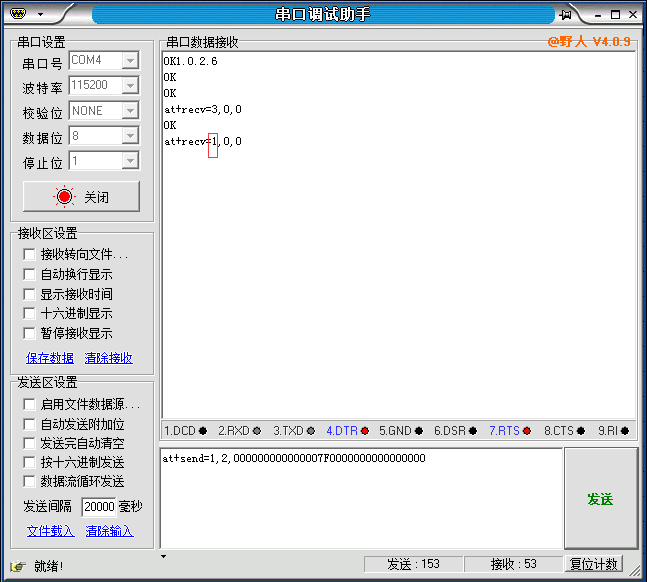Enable 十六进制显示 checkbox
This screenshot has width=647, height=582.
tap(29, 313)
